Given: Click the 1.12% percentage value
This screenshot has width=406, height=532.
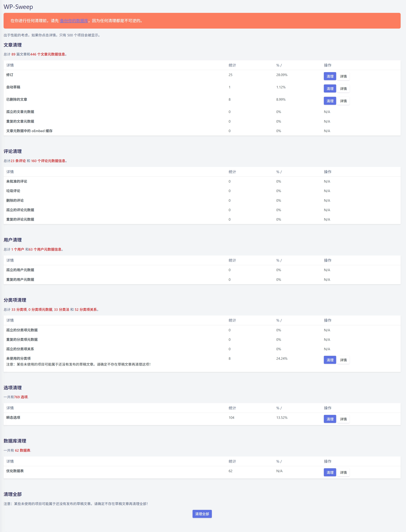Looking at the screenshot, I should [281, 87].
